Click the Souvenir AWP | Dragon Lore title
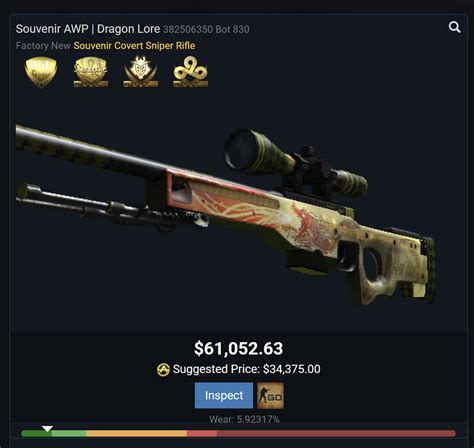 (x=88, y=29)
